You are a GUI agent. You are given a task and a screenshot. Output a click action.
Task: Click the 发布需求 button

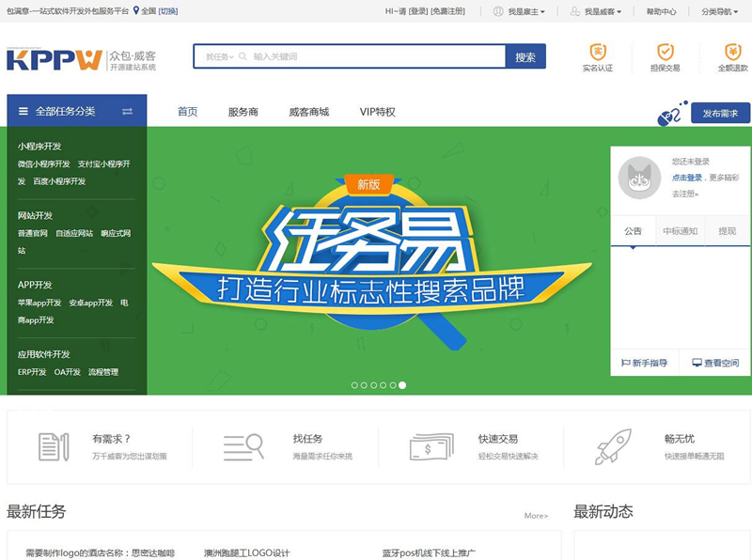click(719, 112)
